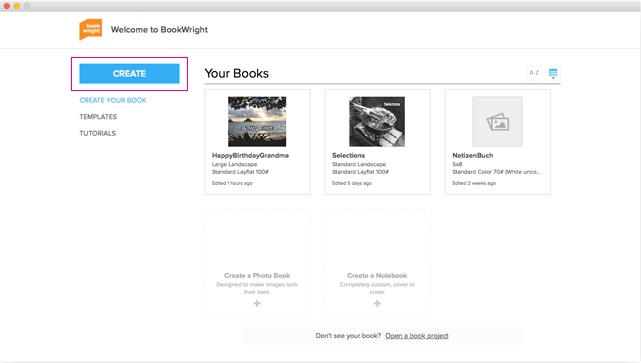Click the Standard Landscape format text
The image size is (641, 363).
click(x=359, y=164)
